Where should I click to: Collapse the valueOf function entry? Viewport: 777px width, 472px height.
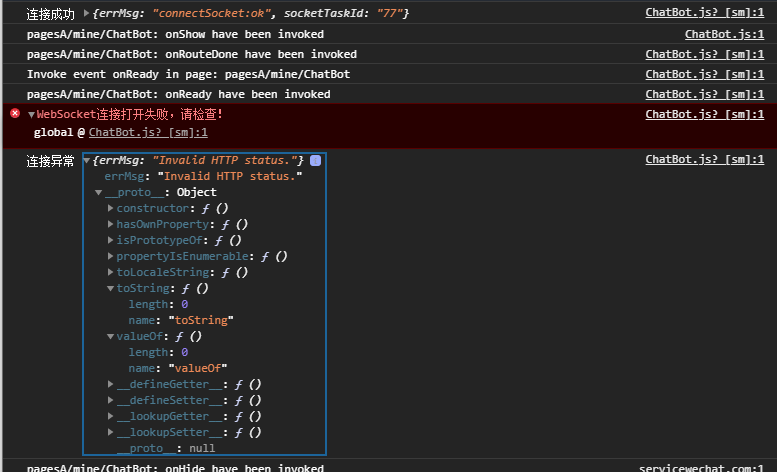tap(111, 336)
